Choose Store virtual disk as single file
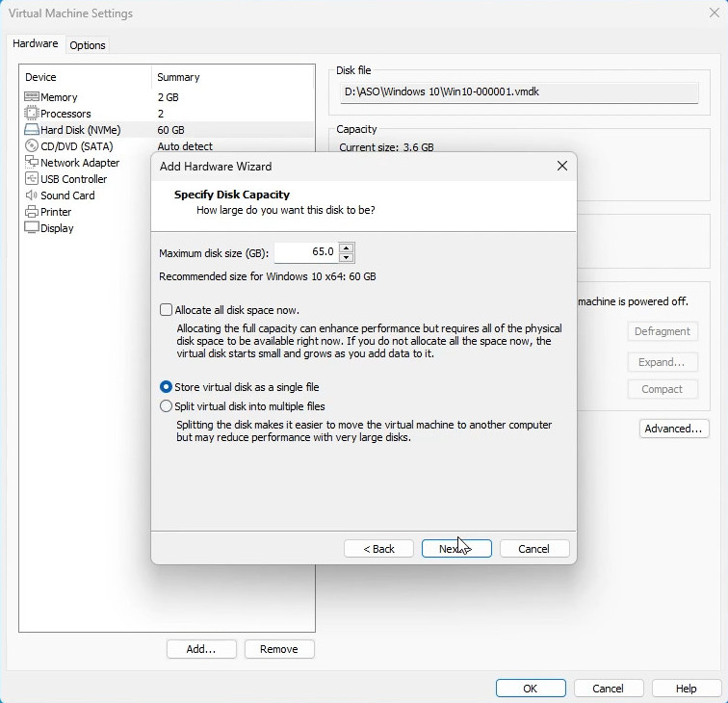728x703 pixels. coord(167,387)
